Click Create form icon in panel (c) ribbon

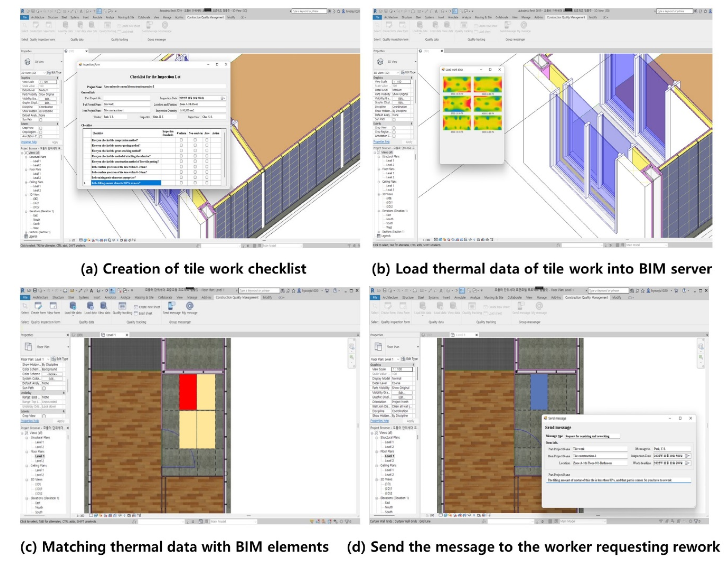pyautogui.click(x=38, y=306)
